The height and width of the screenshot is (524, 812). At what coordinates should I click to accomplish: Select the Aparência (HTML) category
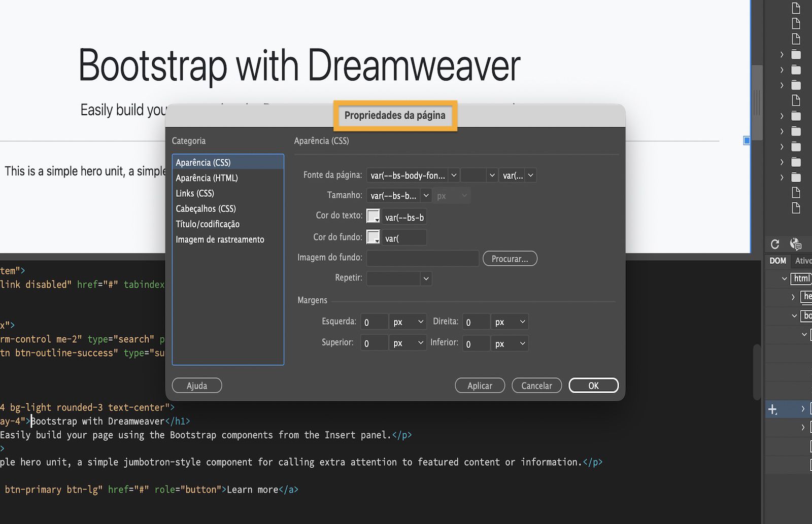tap(228, 178)
